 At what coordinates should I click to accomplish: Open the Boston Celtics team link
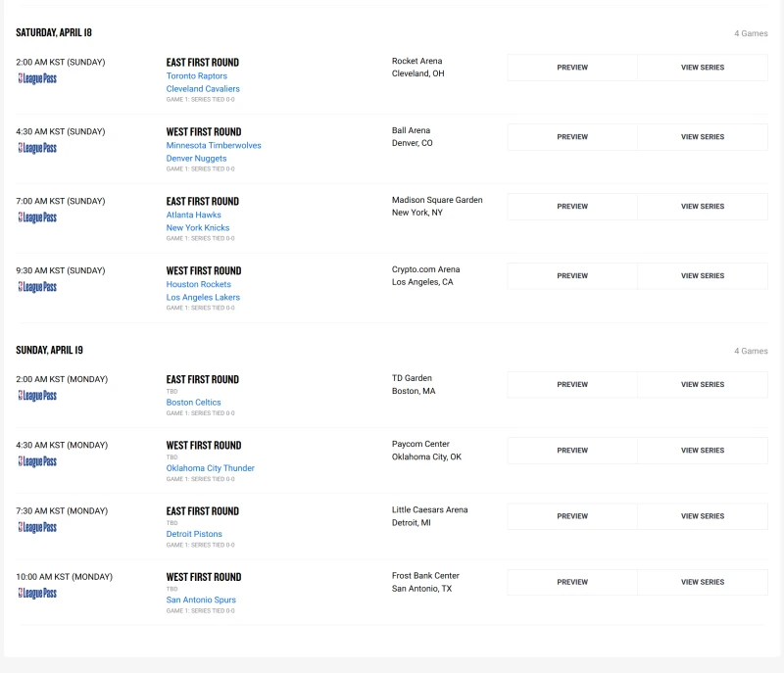click(x=193, y=403)
